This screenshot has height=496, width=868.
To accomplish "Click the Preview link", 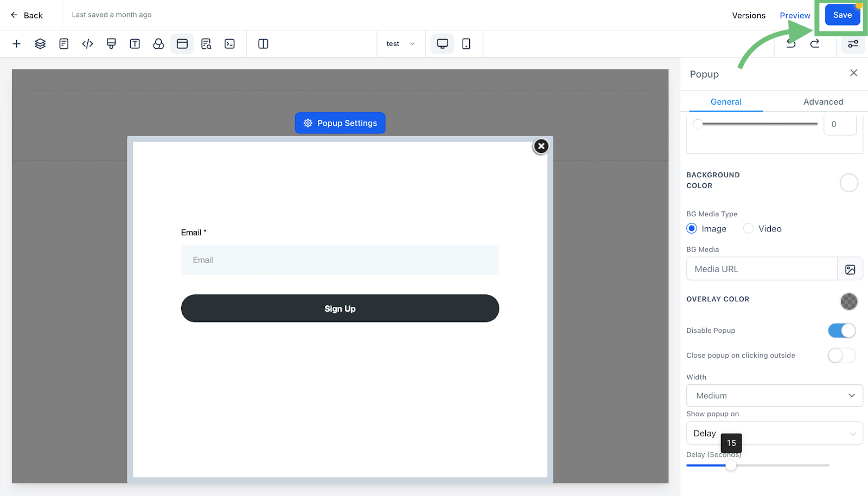I will 795,15.
